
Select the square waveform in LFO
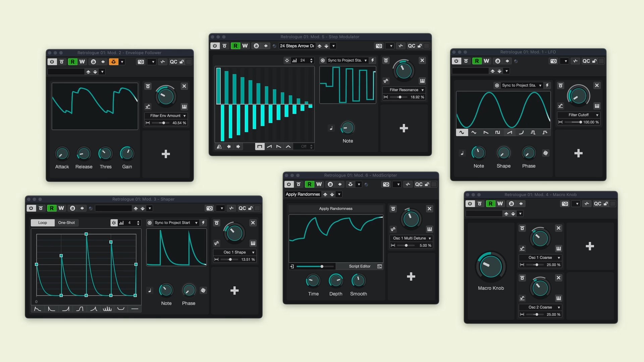tap(497, 132)
